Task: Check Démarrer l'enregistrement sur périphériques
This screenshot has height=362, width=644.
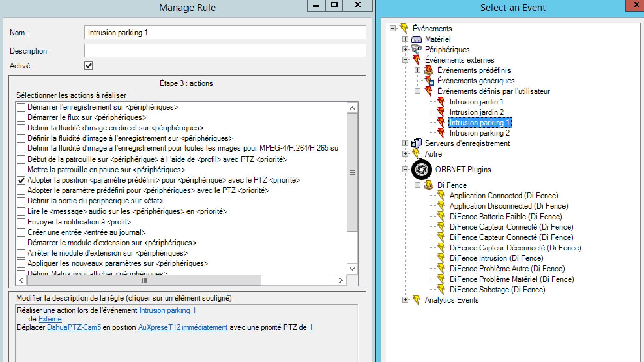Action: [21, 107]
